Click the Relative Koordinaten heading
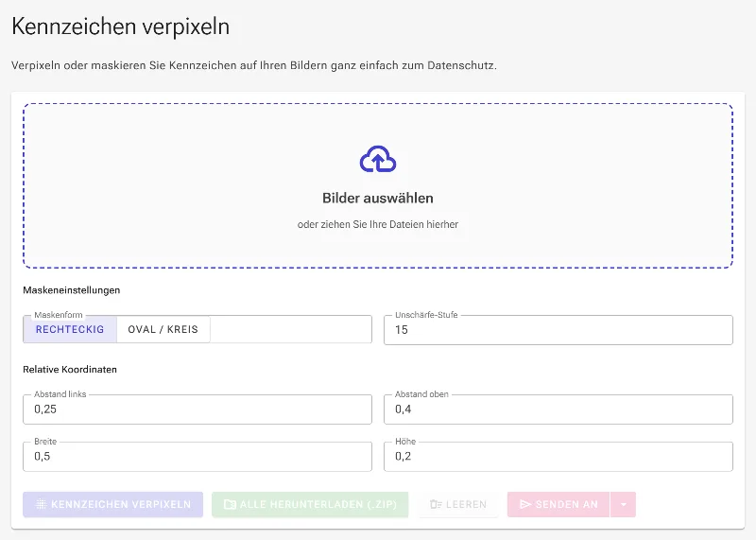Screen dimensions: 756x540 [x=70, y=369]
